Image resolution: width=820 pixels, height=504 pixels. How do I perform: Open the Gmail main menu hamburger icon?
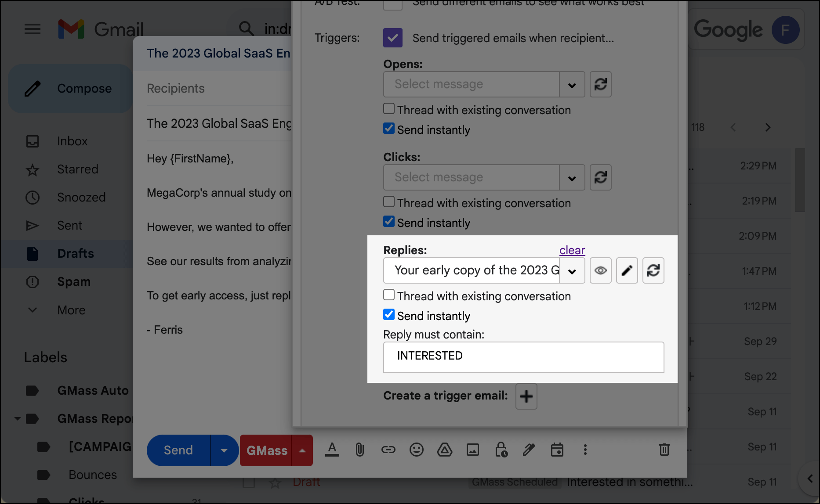click(x=33, y=29)
